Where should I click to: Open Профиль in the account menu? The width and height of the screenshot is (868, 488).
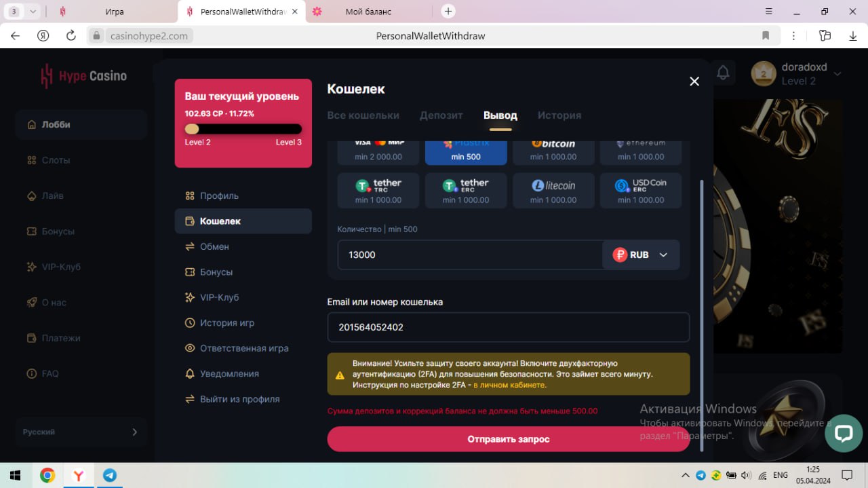(x=243, y=195)
